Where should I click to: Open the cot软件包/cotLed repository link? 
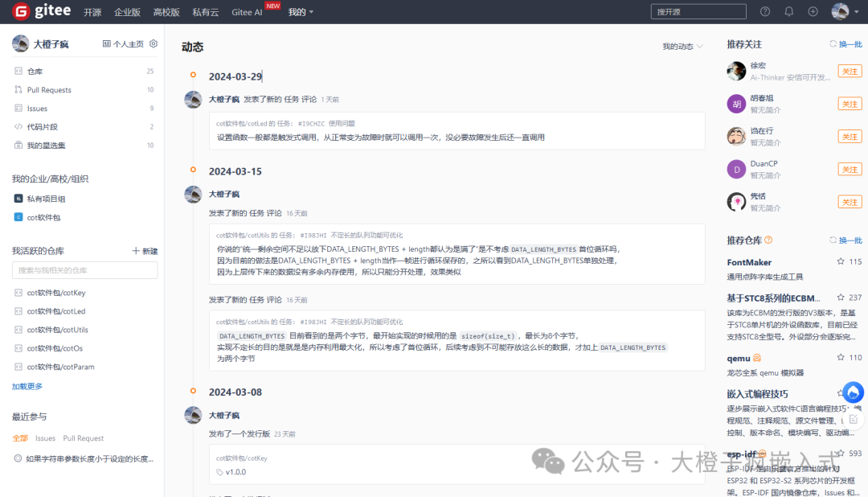point(56,311)
